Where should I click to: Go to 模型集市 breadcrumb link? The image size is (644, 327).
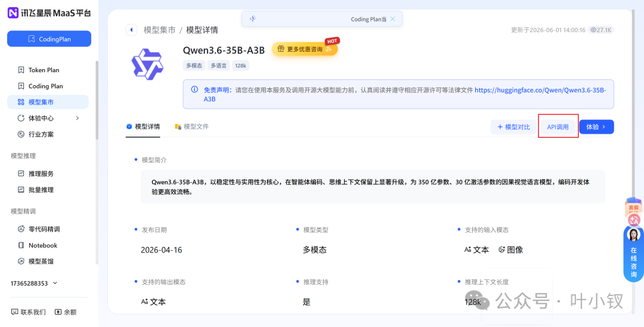click(159, 30)
